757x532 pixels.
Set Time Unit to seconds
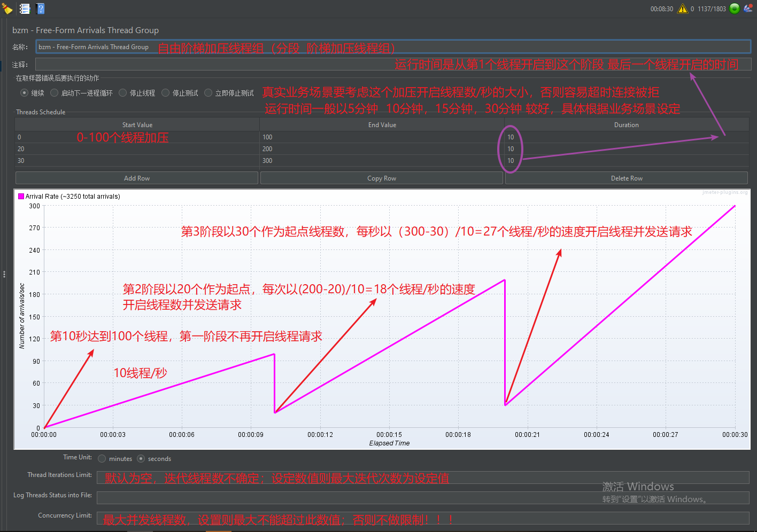(141, 459)
